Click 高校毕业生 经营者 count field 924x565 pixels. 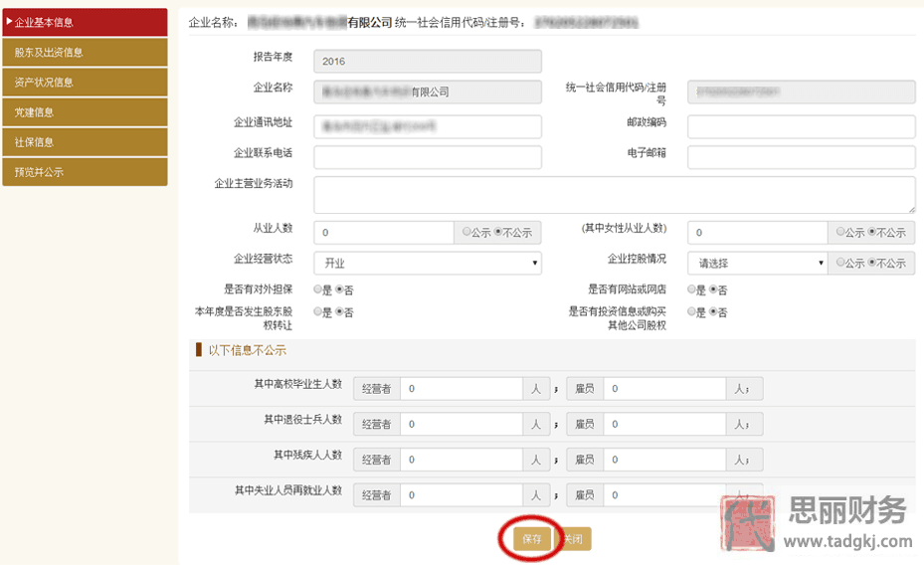coord(462,389)
